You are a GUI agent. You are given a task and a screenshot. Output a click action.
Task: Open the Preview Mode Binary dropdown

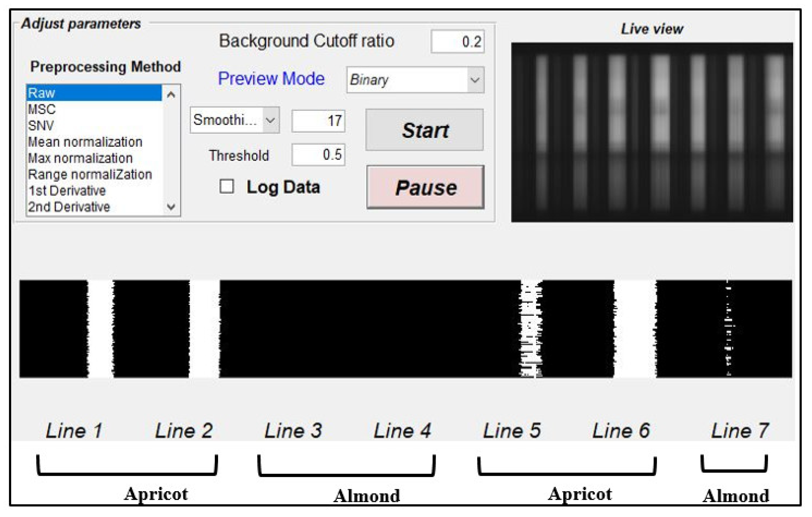(x=416, y=80)
